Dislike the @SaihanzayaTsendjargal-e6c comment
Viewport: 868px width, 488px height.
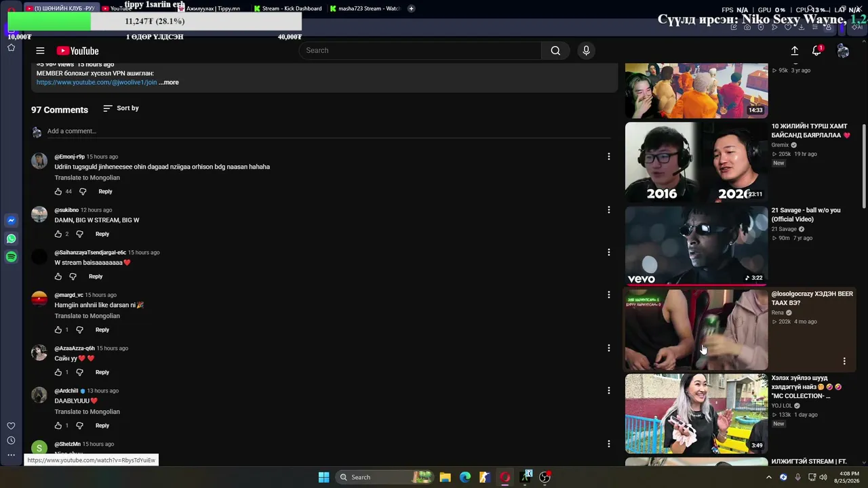[x=73, y=277]
